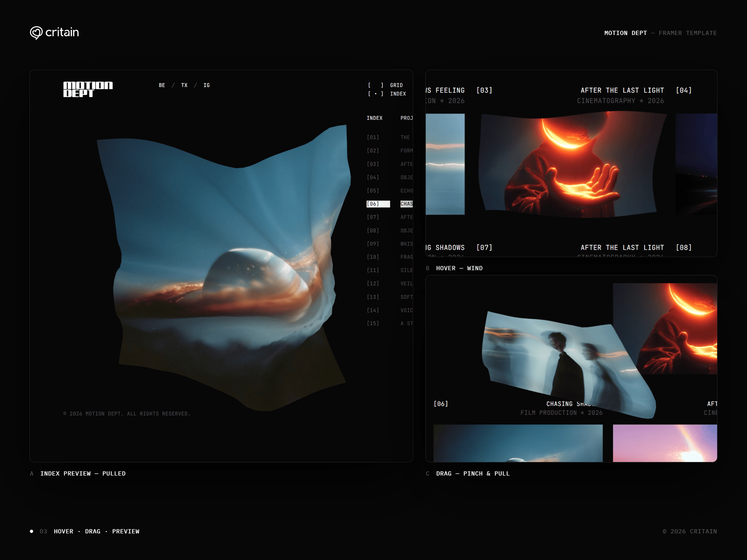Click 'INDEX PREVIEW — PULLED' caption

[83, 474]
